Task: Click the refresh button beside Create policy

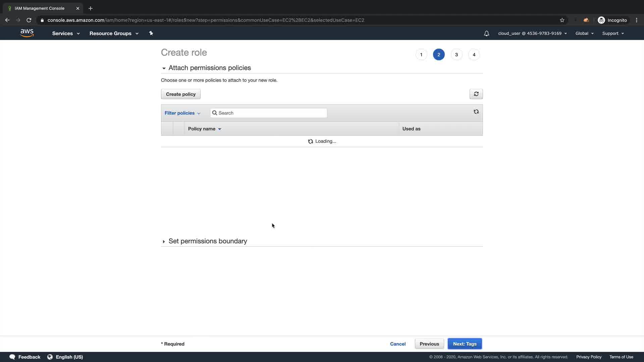Action: point(476,94)
